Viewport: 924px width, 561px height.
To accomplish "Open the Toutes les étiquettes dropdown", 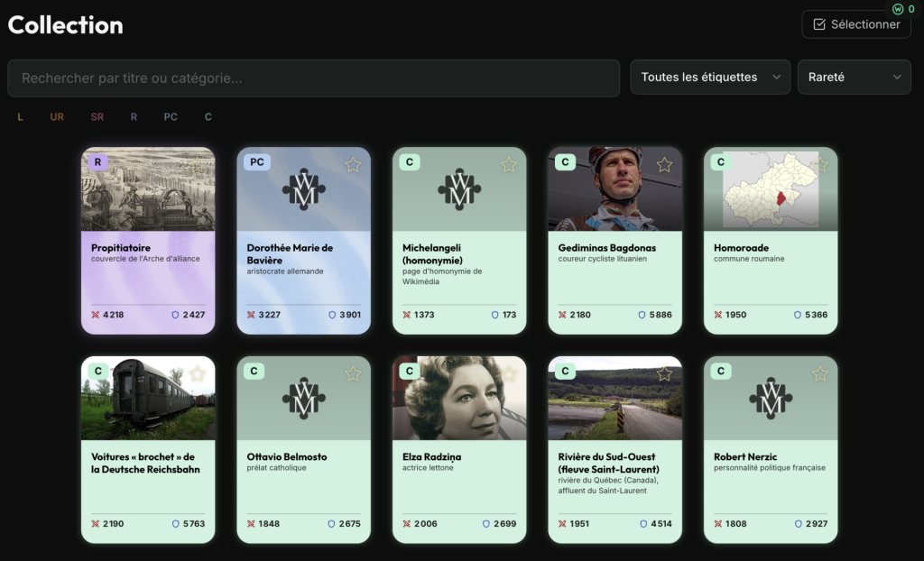I will pyautogui.click(x=710, y=78).
